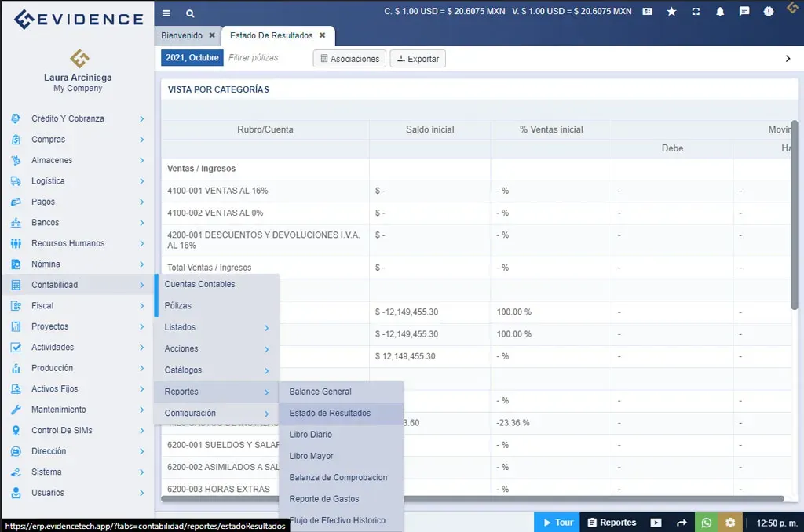Click the Exportar button

click(418, 57)
